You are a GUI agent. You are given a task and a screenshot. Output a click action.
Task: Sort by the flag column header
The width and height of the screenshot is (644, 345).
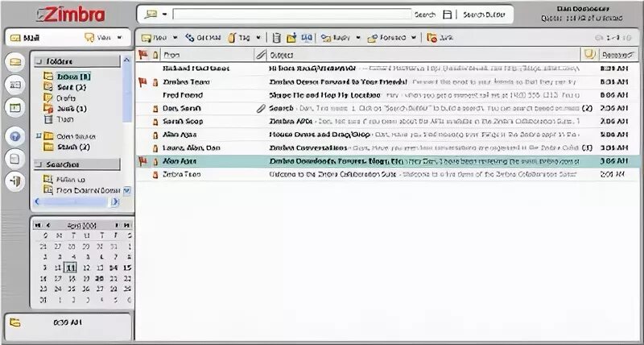[142, 54]
